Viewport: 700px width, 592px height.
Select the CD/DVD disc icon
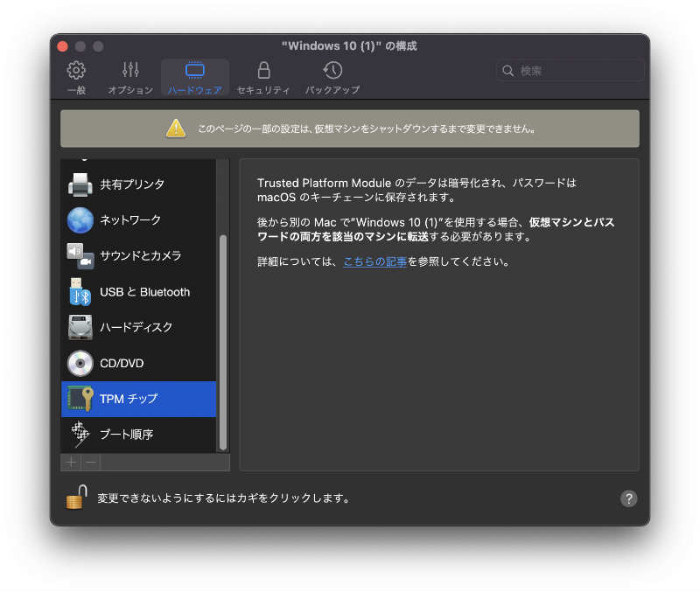tap(80, 363)
